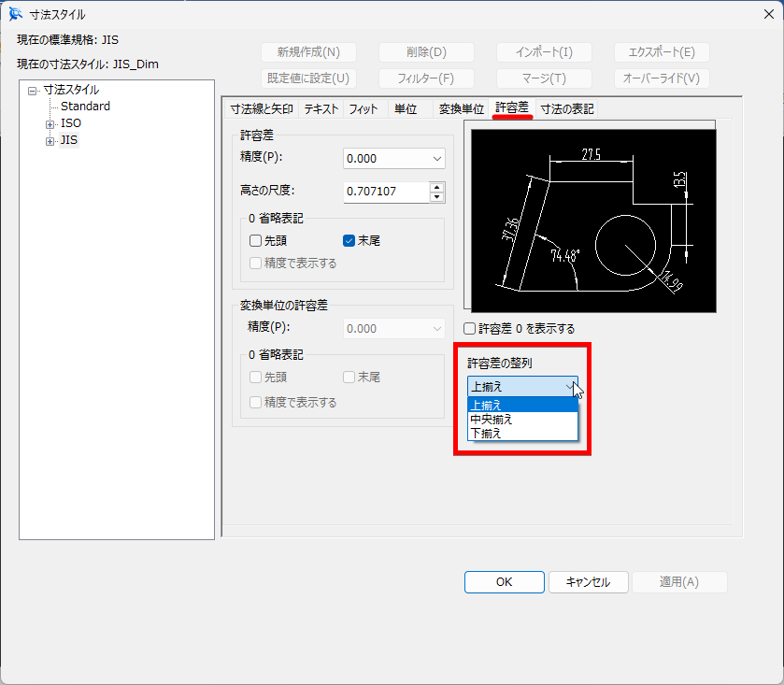This screenshot has height=685, width=784.
Task: Open the フィット tab
Action: tap(363, 109)
